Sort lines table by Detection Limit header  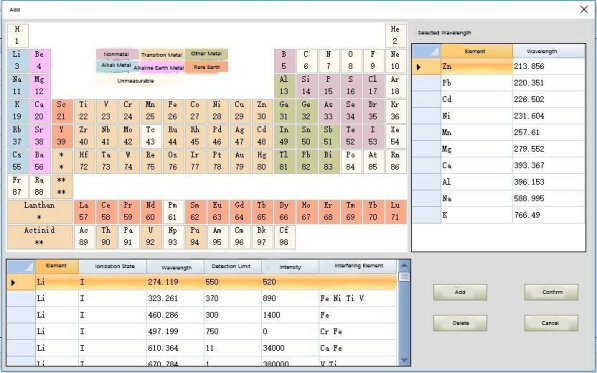coord(233,266)
